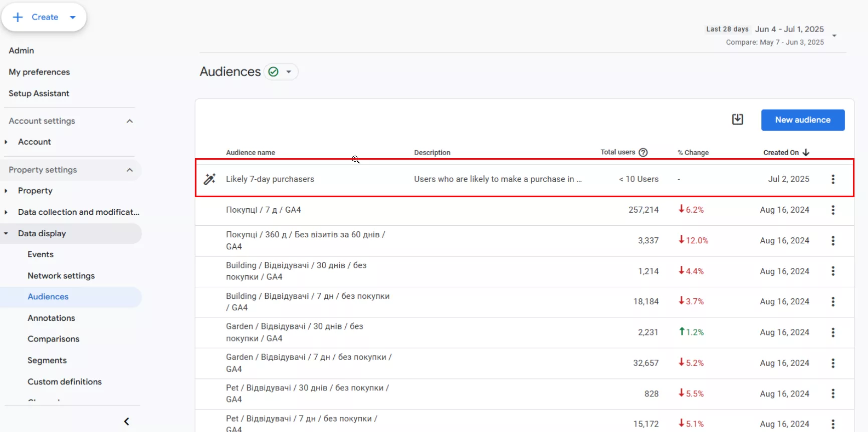
Task: Open more options for Likely 7-day purchasers
Action: (x=832, y=179)
